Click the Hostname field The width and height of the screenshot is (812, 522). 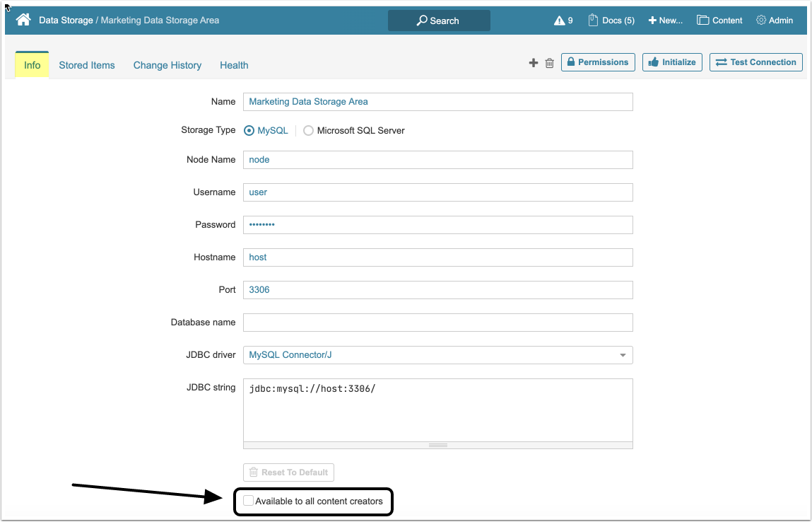pyautogui.click(x=437, y=257)
